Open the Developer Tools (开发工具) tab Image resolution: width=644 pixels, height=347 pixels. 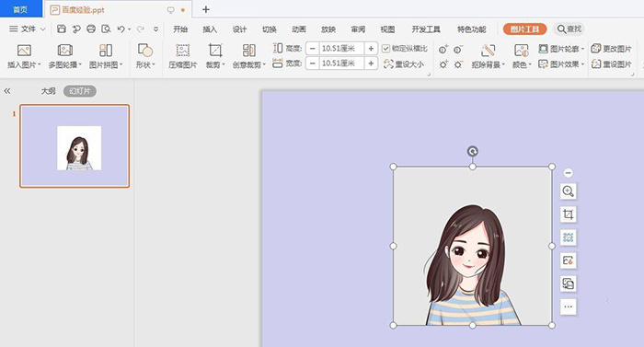(x=426, y=29)
